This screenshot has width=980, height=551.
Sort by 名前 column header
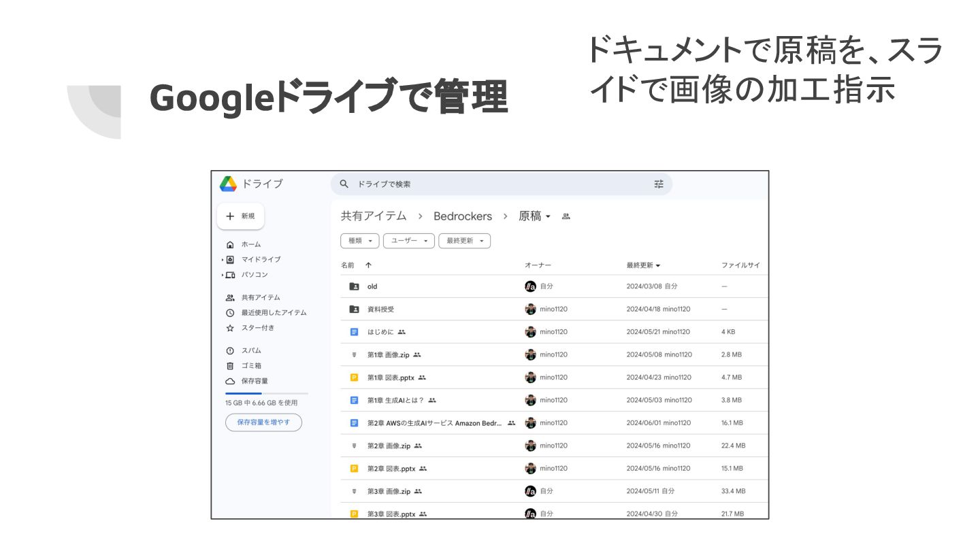click(x=347, y=265)
